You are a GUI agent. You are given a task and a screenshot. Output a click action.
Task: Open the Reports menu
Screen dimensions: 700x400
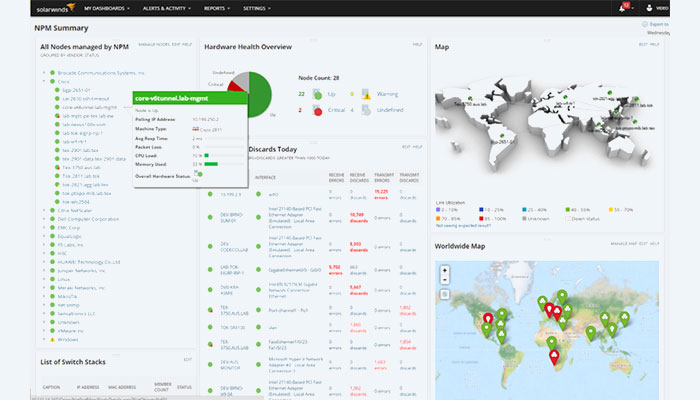[217, 8]
